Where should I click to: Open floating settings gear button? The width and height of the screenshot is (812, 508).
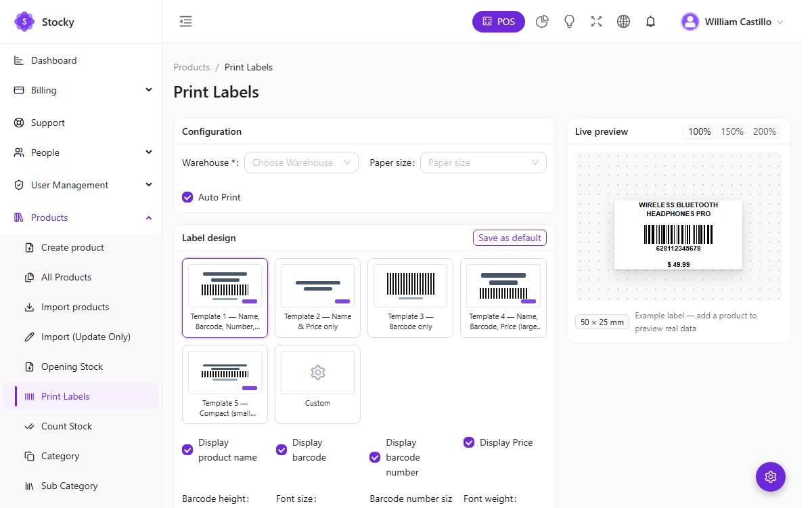click(770, 477)
